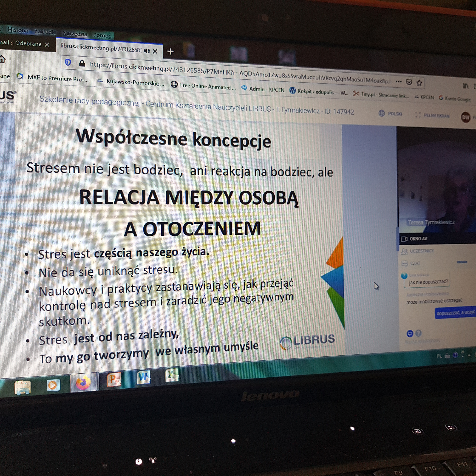This screenshot has height=476, width=476.
Task: Select the blue 'dopuszczać, a uczyć' message
Action: click(x=455, y=313)
